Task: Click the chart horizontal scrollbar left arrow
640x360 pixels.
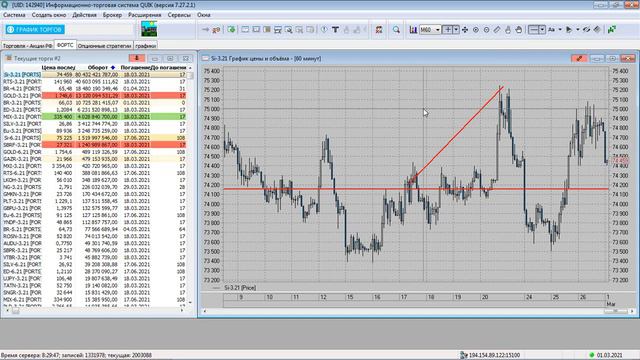Action: [x=204, y=311]
